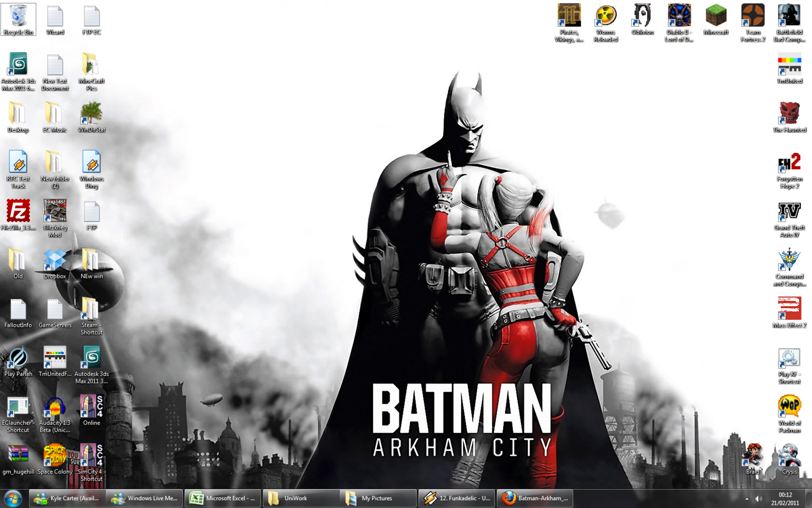Launch Worms Reloaded shortcut

[x=606, y=23]
